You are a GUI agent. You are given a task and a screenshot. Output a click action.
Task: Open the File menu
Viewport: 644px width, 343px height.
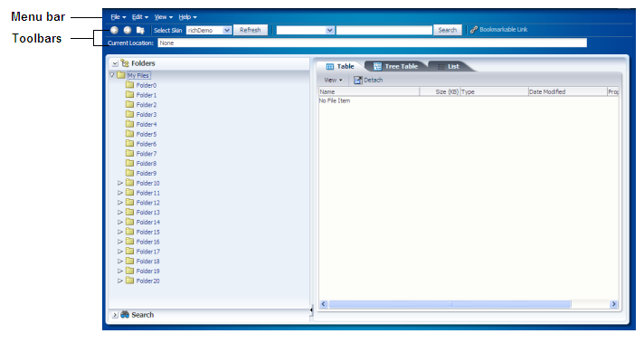click(x=118, y=17)
